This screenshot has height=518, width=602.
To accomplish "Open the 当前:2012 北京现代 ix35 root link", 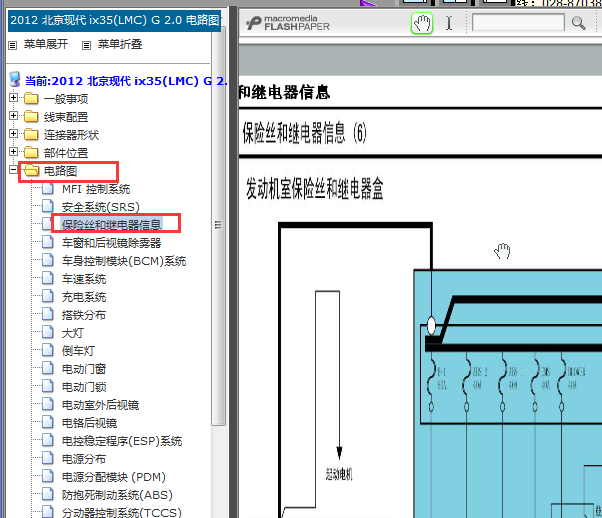I will pos(127,81).
